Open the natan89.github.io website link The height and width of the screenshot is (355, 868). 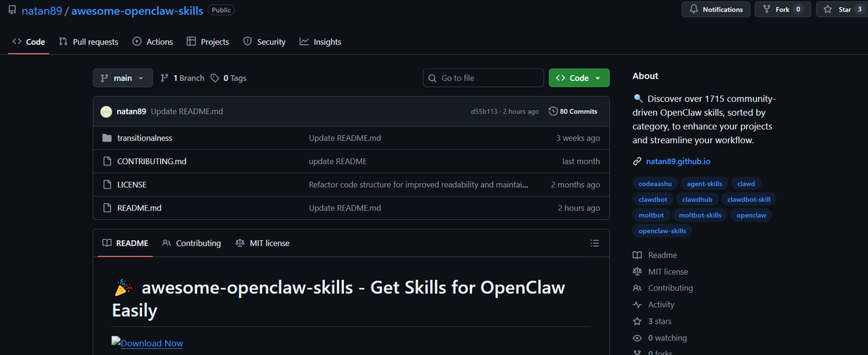point(678,161)
